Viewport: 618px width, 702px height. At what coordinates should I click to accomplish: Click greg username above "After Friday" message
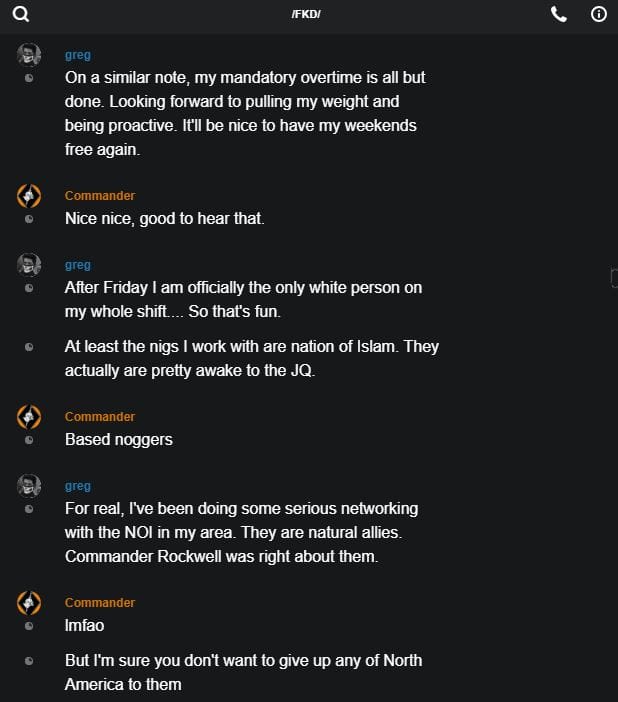coord(78,265)
